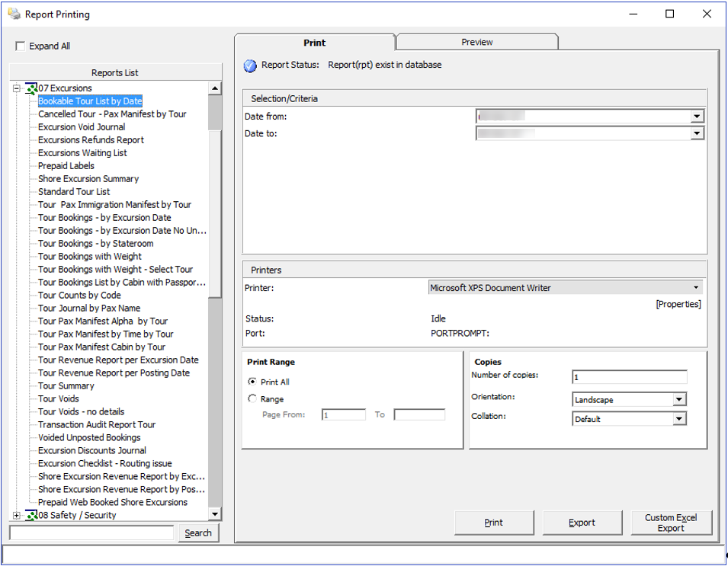Screen dimensions: 728x566
Task: Switch to the Print tab
Action: [x=314, y=42]
